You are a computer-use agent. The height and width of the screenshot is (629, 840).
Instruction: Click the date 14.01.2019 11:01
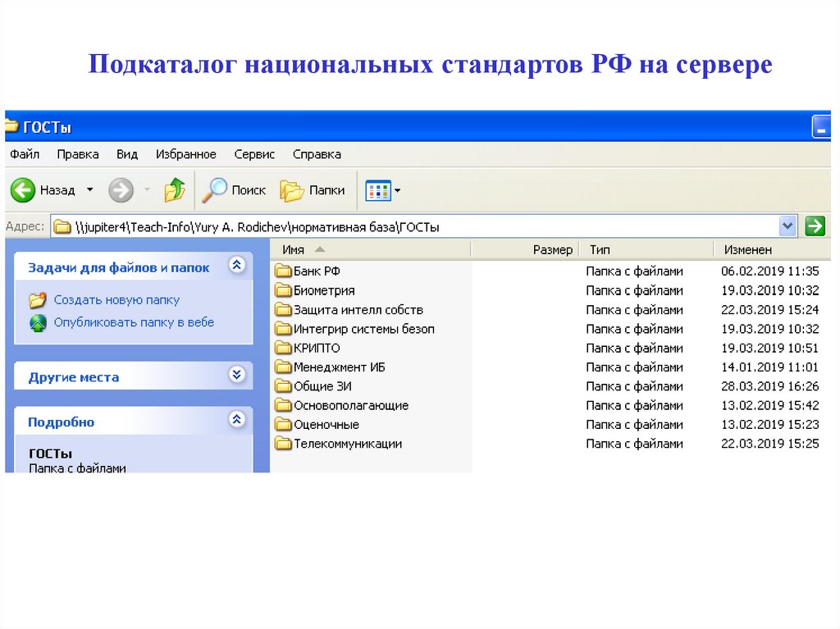pos(769,367)
